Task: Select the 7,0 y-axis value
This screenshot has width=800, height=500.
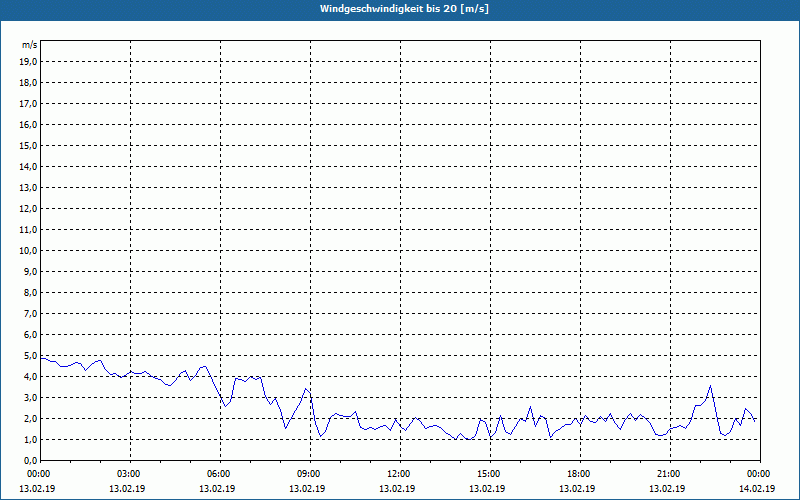Action: tap(31, 313)
